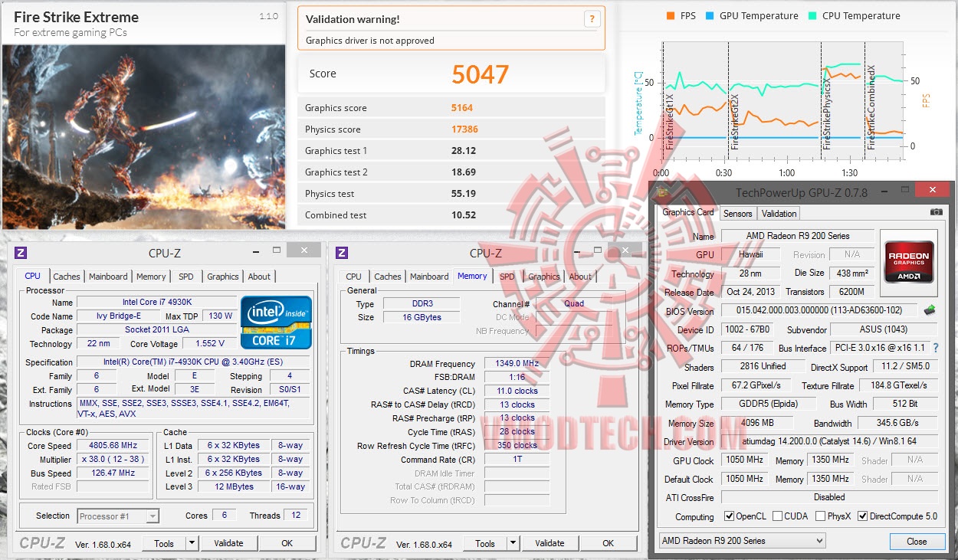Open About tab in right CPU-Z window
The height and width of the screenshot is (560, 958).
click(580, 277)
